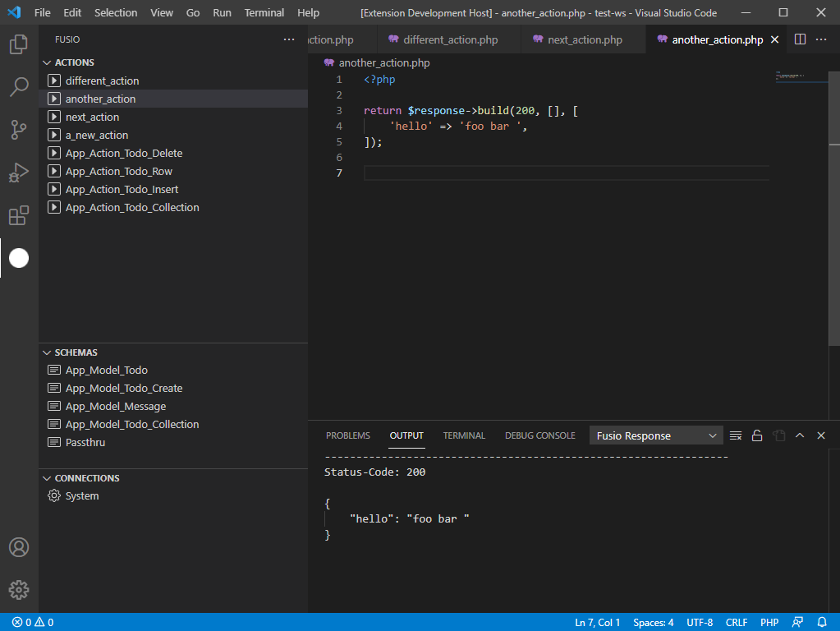Change the CRLF line ending setting
Viewport: 840px width, 631px height.
pos(736,623)
